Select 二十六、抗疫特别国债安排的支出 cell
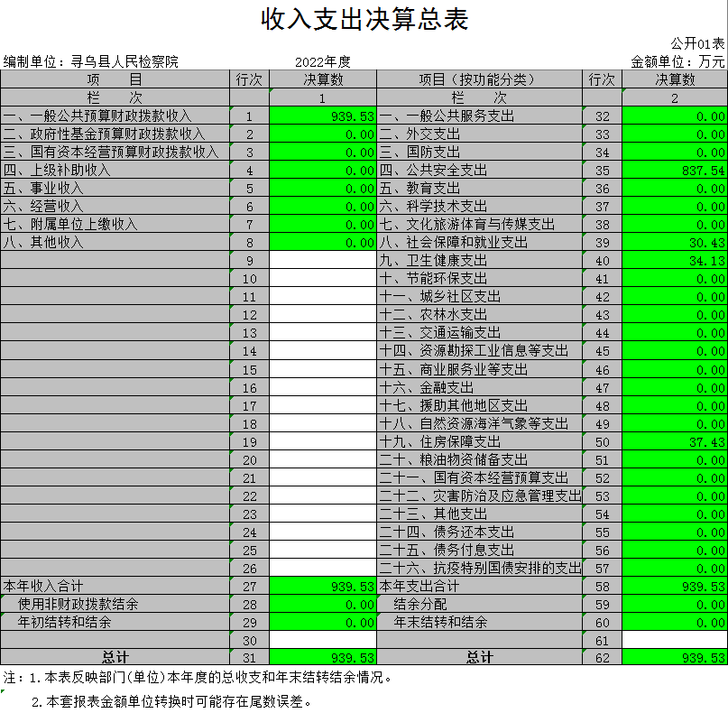 (x=480, y=568)
